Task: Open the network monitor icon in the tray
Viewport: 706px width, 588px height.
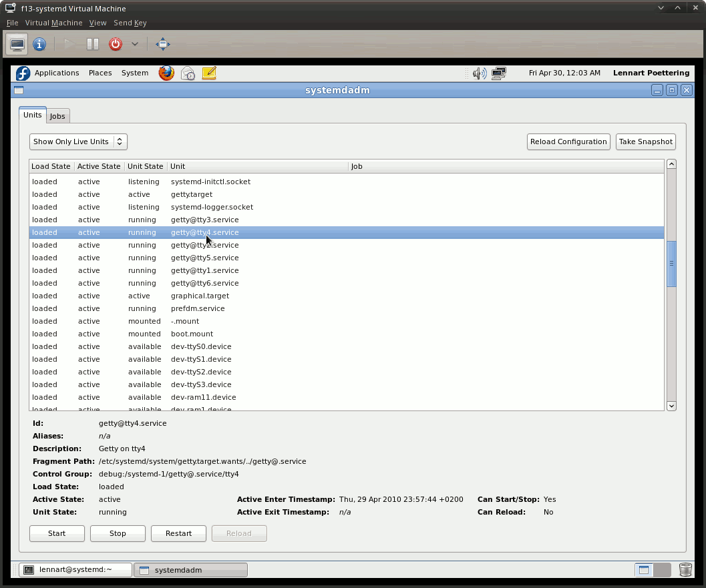Action: pyautogui.click(x=500, y=73)
